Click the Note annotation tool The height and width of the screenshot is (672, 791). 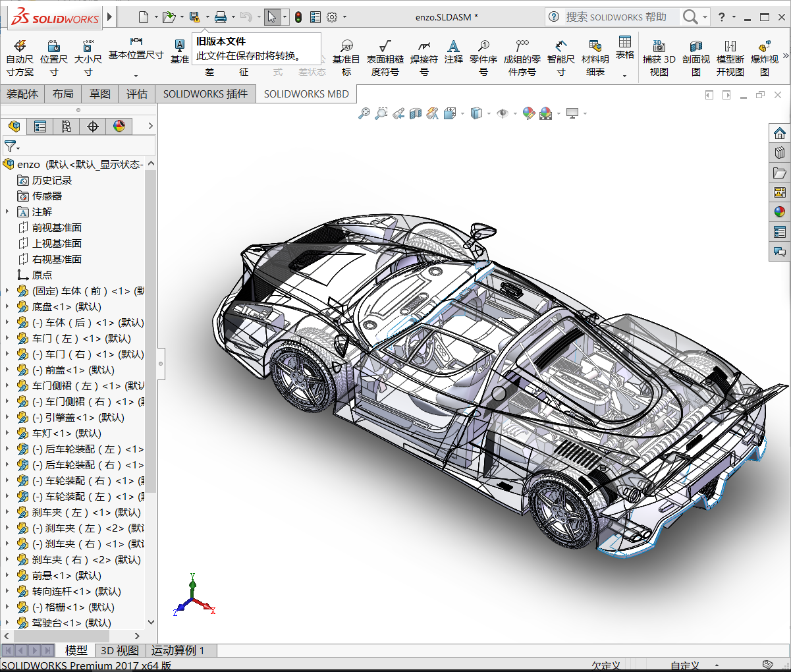454,51
